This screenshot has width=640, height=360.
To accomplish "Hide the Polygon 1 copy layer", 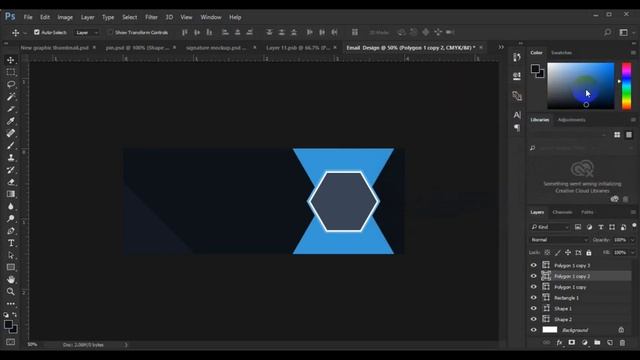I will [533, 287].
